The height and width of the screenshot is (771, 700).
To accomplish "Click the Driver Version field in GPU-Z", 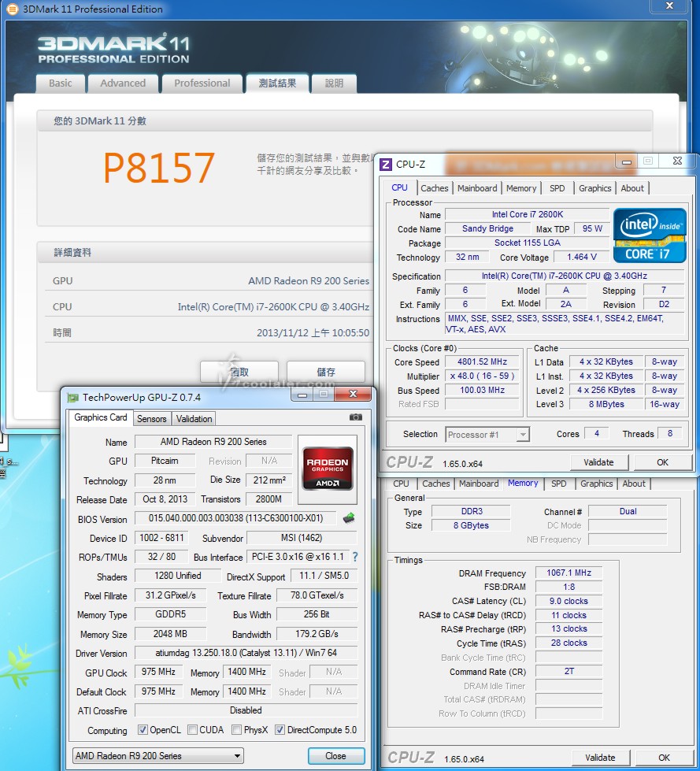I will click(246, 653).
